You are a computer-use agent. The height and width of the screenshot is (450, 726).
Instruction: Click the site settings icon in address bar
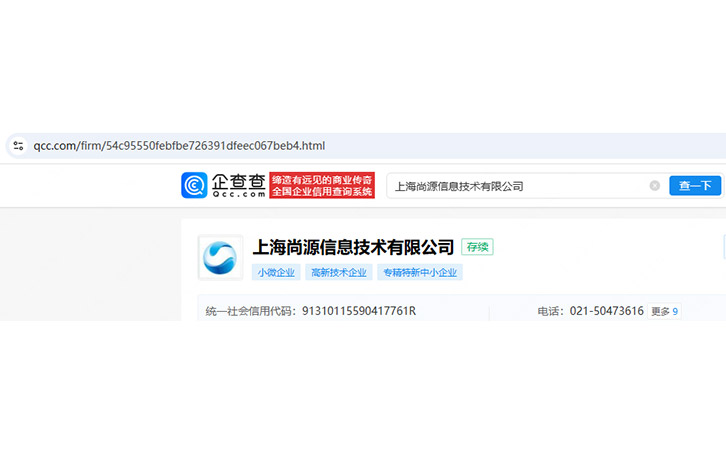pyautogui.click(x=19, y=146)
